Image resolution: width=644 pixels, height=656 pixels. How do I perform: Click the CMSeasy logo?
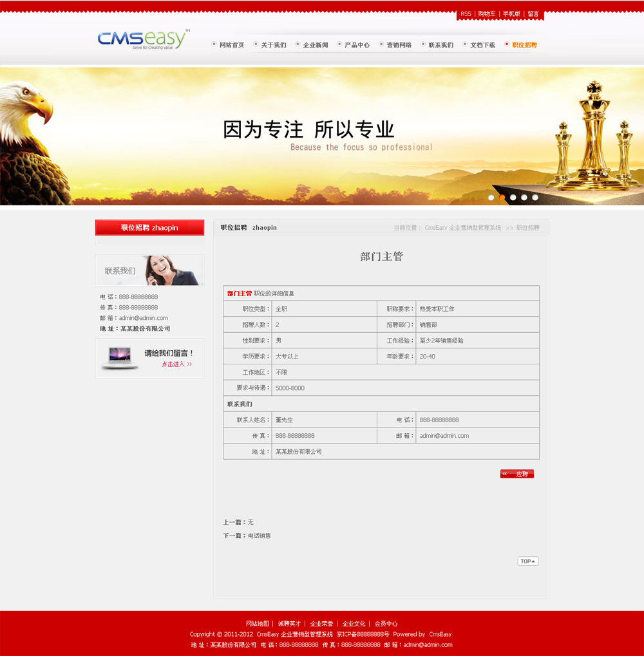click(x=143, y=40)
